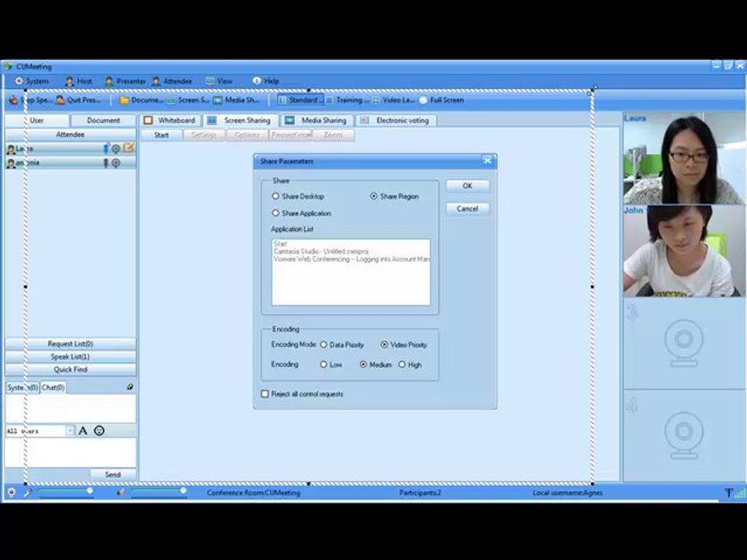Open the Attendee menu

coord(172,82)
